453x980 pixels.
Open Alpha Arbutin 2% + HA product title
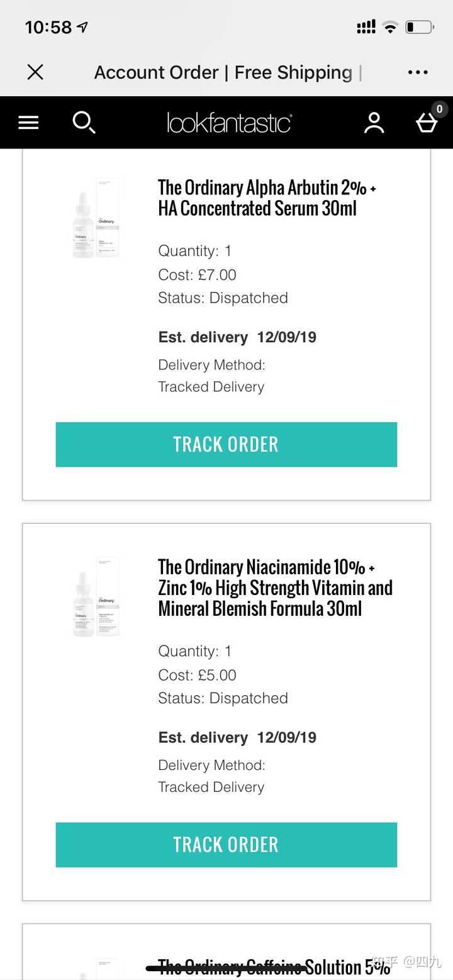click(267, 198)
